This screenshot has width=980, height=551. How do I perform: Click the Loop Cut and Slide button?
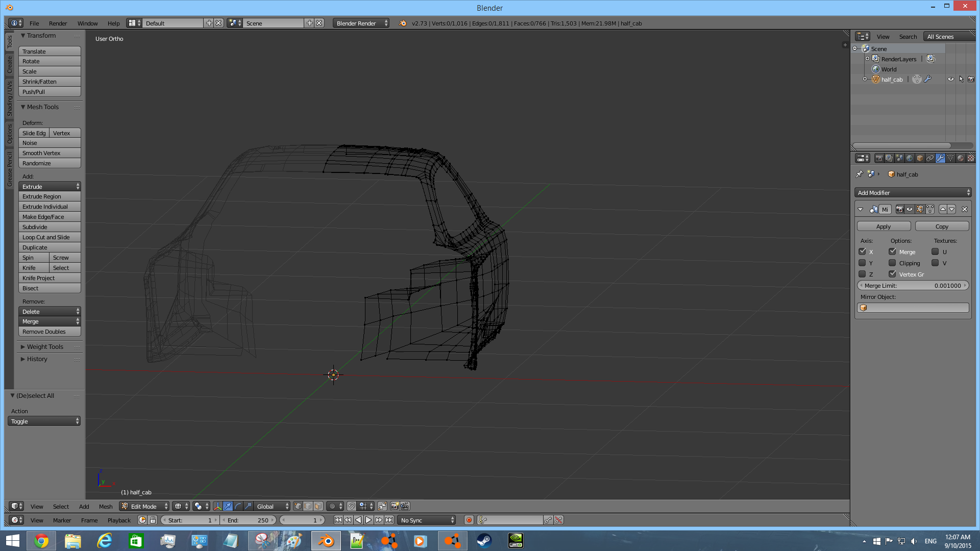(50, 237)
